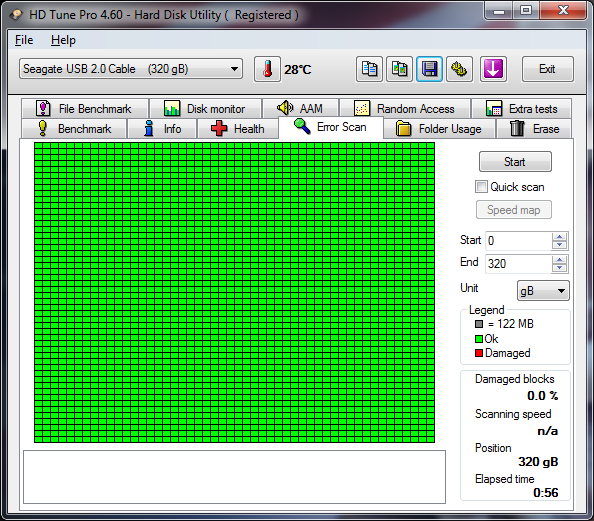Click the thermometer temperature icon
The width and height of the screenshot is (594, 521).
coord(267,69)
